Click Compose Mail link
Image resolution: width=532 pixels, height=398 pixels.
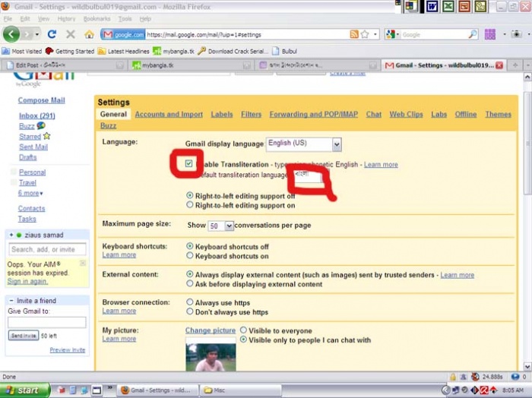click(x=41, y=100)
